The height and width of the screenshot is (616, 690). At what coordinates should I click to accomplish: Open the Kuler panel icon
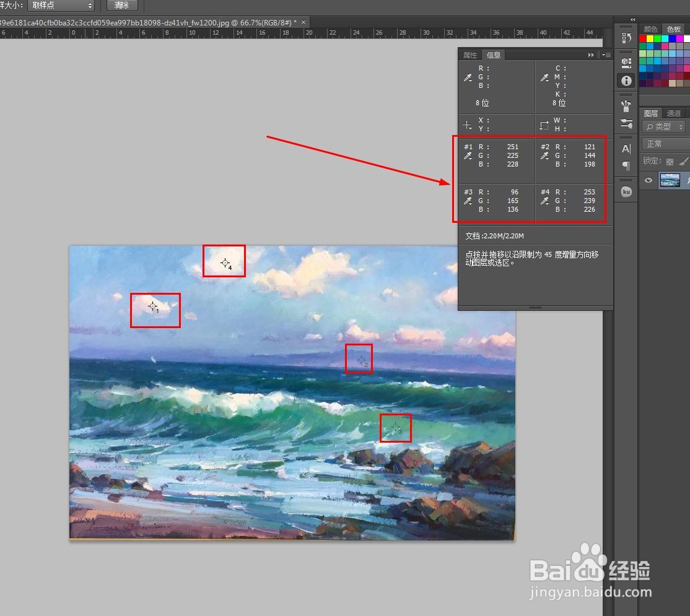[x=626, y=192]
